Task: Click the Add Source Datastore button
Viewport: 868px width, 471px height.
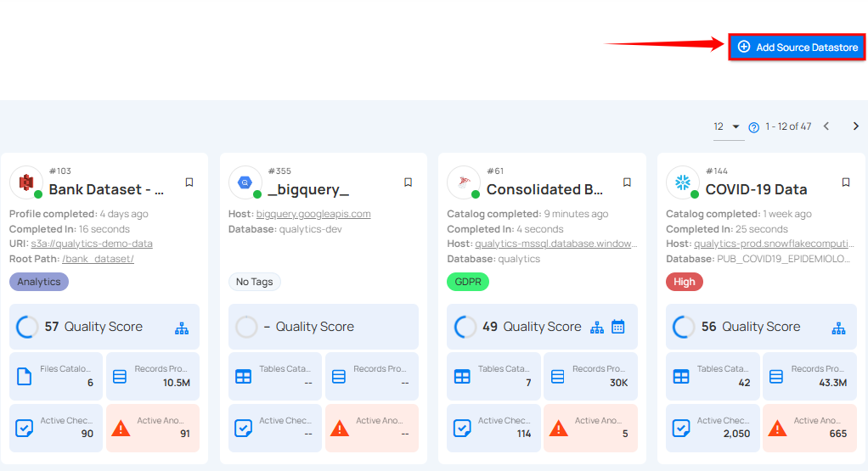Action: [797, 48]
